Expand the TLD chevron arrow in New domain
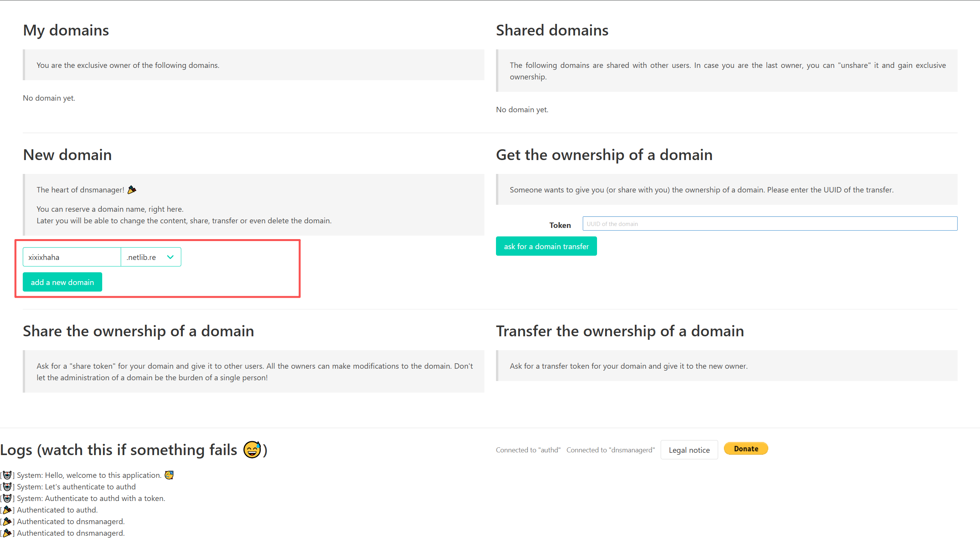Screen dimensions: 980x538 click(170, 257)
